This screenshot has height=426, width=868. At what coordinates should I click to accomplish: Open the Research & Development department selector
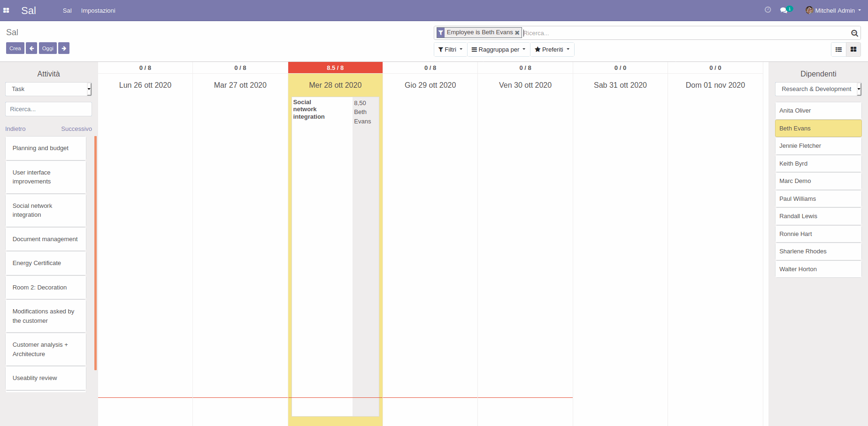pyautogui.click(x=818, y=89)
